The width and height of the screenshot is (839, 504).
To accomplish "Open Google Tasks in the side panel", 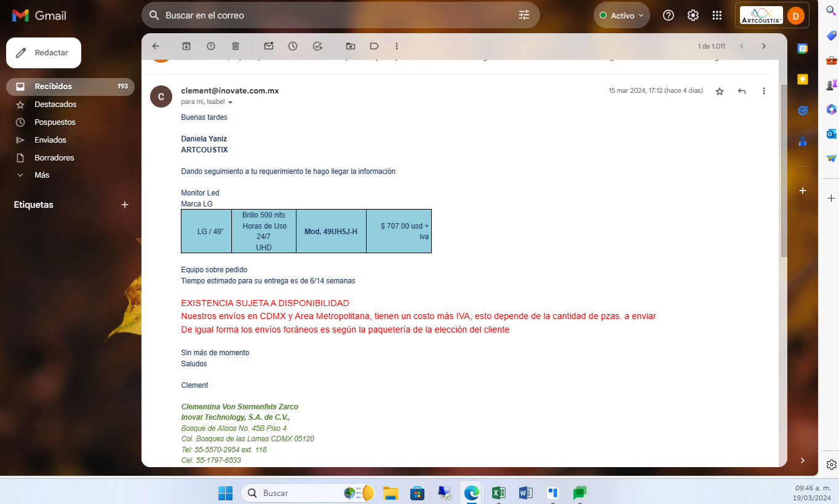I will click(x=803, y=111).
